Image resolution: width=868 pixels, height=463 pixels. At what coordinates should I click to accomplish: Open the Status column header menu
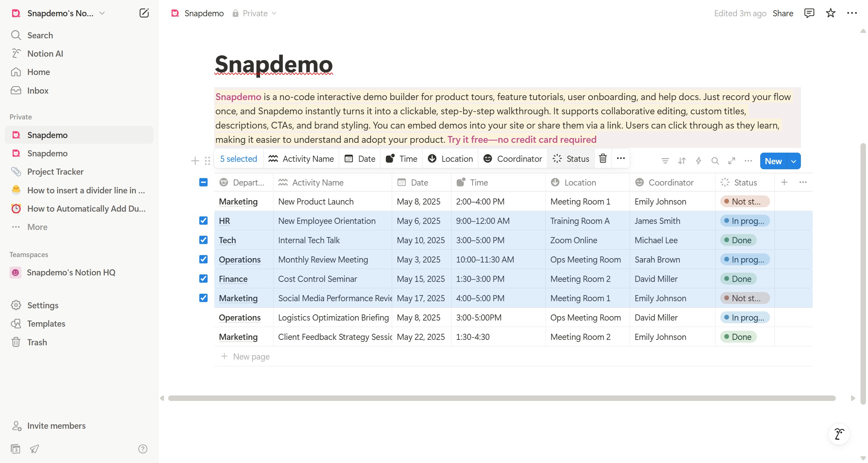[x=745, y=182]
